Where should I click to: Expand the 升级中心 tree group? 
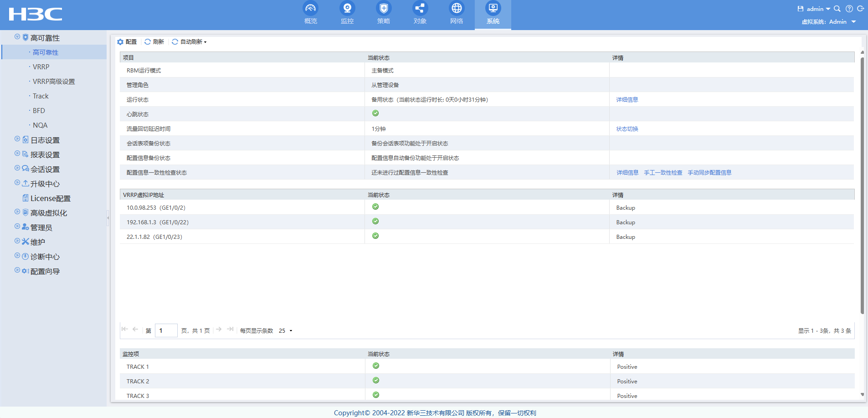click(17, 182)
